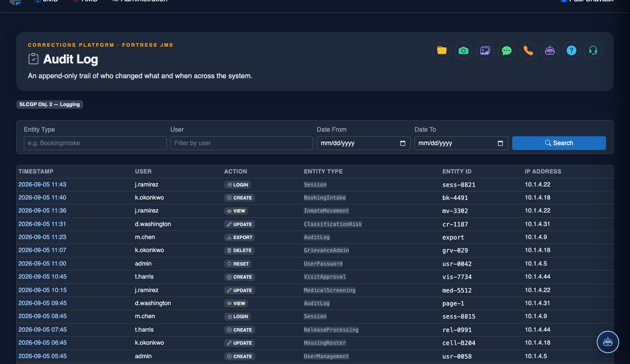Image resolution: width=630 pixels, height=364 pixels.
Task: Click the ENTITY ID column header
Action: 457,171
